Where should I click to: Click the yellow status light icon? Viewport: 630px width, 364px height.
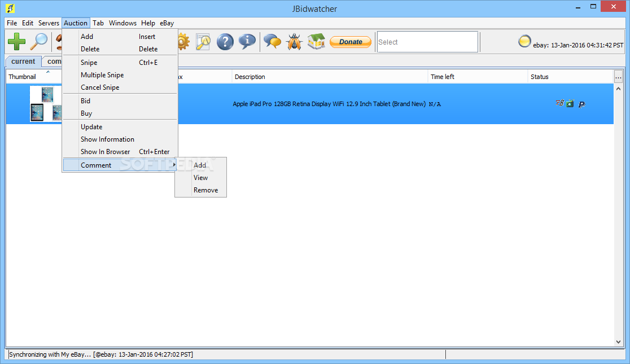pyautogui.click(x=524, y=41)
